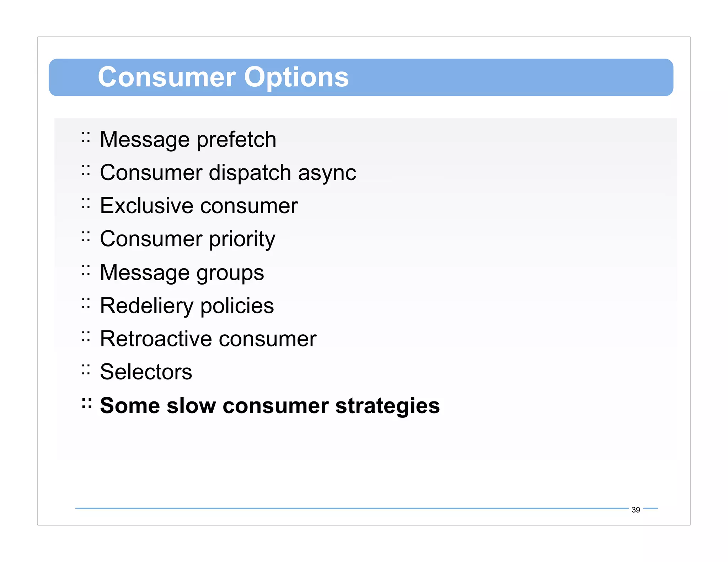Click the slide page number 39
This screenshot has height=562, width=728.
636,510
